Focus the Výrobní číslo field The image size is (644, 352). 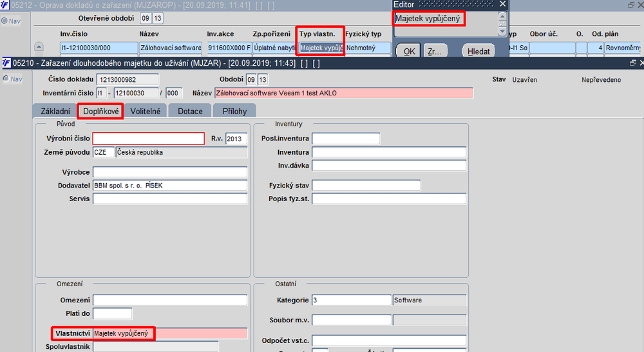tap(149, 139)
